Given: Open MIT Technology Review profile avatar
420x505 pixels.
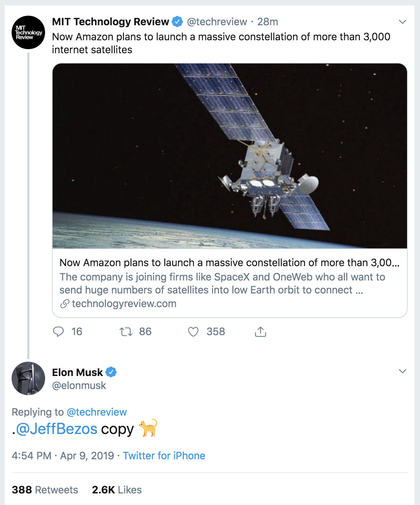Looking at the screenshot, I should click(28, 32).
